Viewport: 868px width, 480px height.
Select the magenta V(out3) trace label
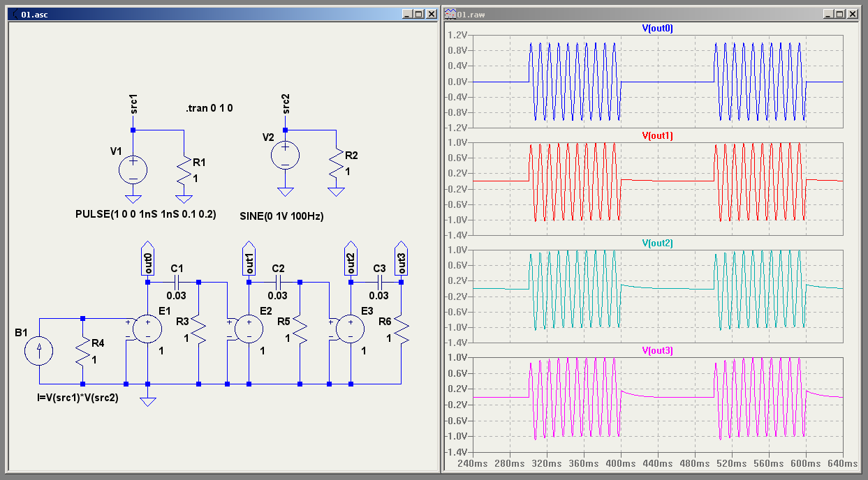coord(656,351)
